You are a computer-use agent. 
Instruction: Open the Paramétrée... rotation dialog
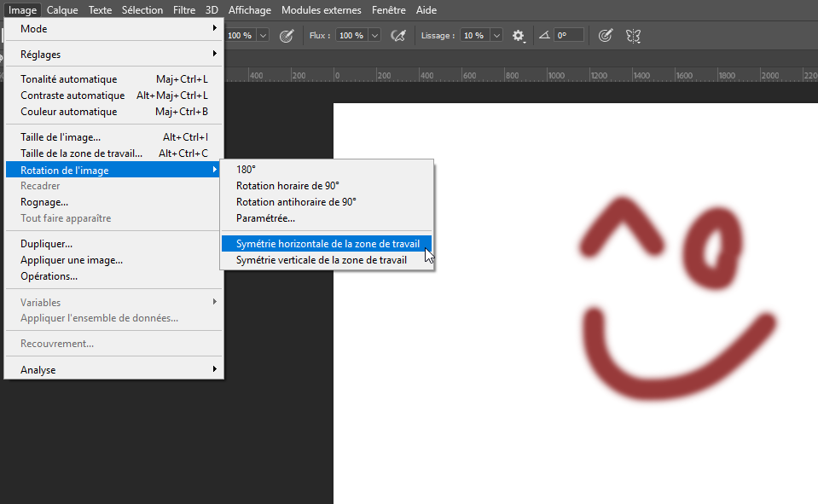coord(265,218)
